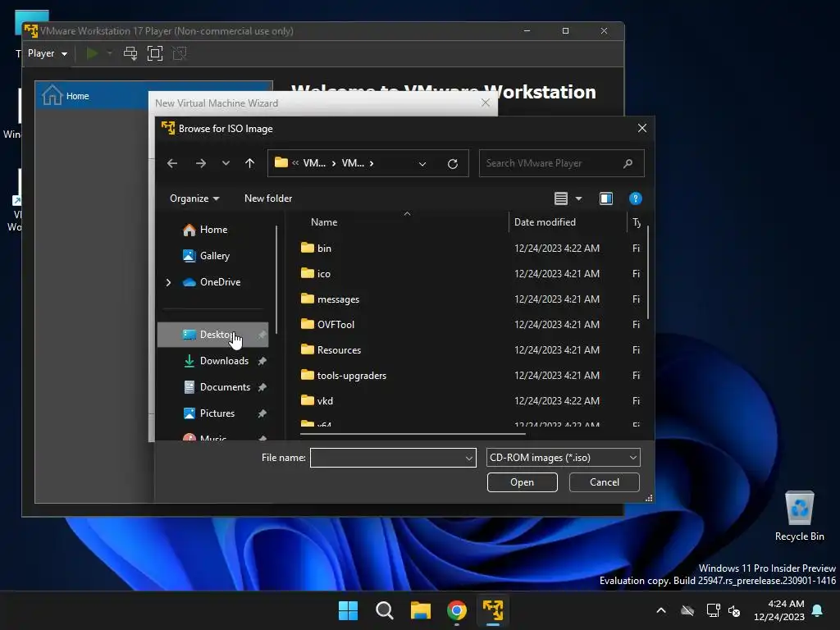
Task: Select the tools-upgraders folder
Action: tap(351, 376)
